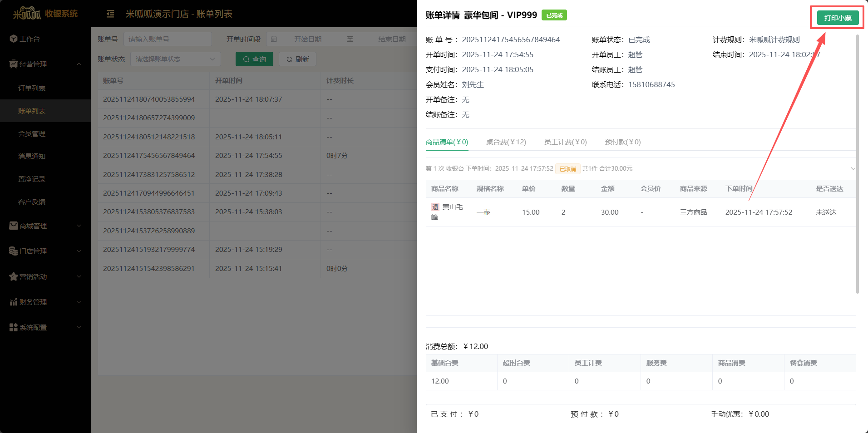This screenshot has width=868, height=433.
Task: Collapse the 经营管理 menu chevron
Action: click(x=79, y=64)
